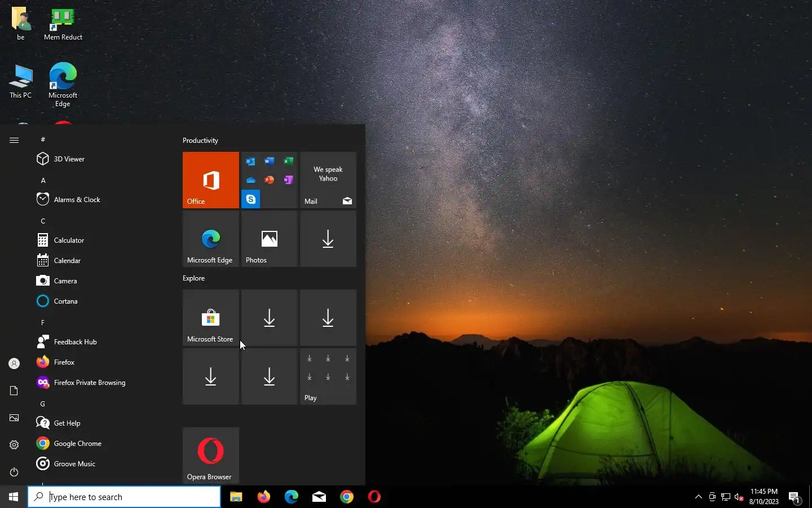Open Get Help app
The width and height of the screenshot is (812, 508).
(101, 423)
